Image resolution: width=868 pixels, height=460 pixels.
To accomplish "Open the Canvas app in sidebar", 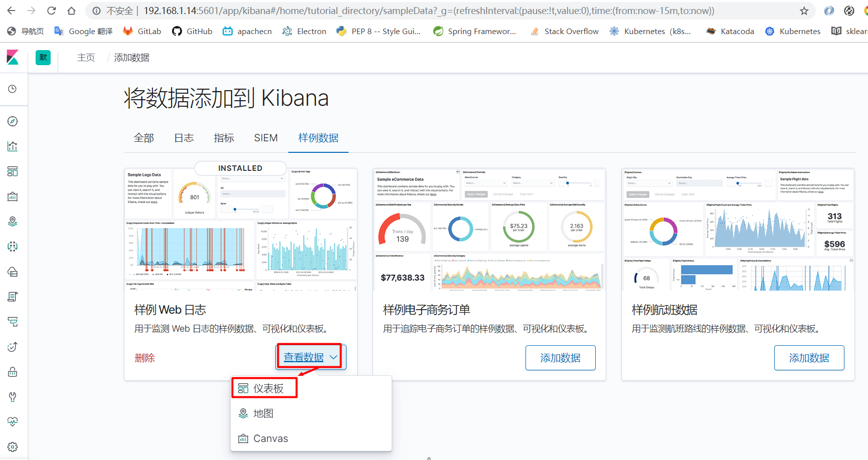I will (x=13, y=196).
